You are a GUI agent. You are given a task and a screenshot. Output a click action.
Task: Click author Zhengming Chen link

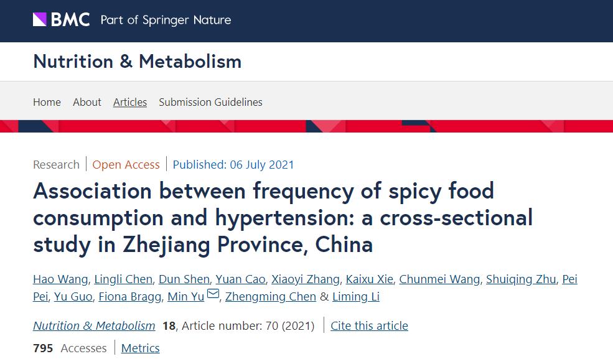click(271, 297)
